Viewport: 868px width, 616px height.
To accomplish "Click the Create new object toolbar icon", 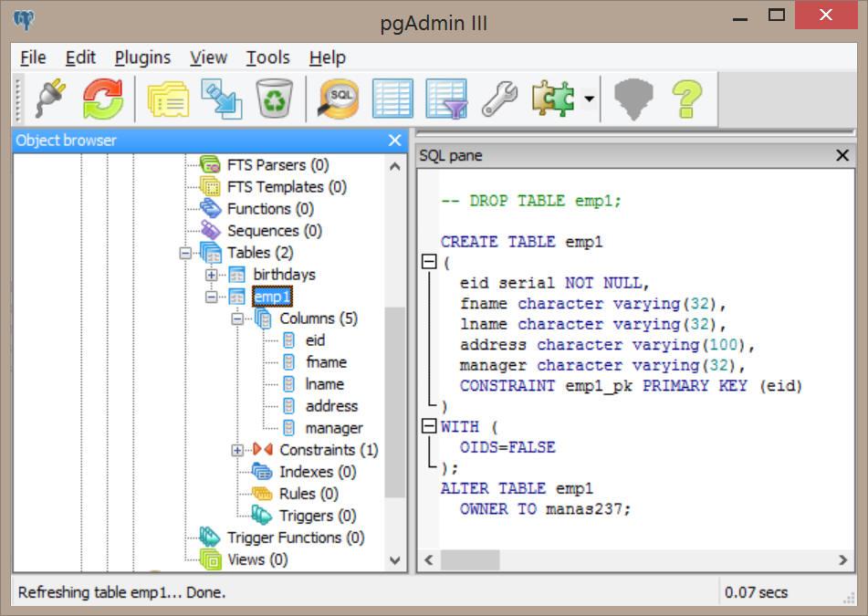I will coord(222,99).
